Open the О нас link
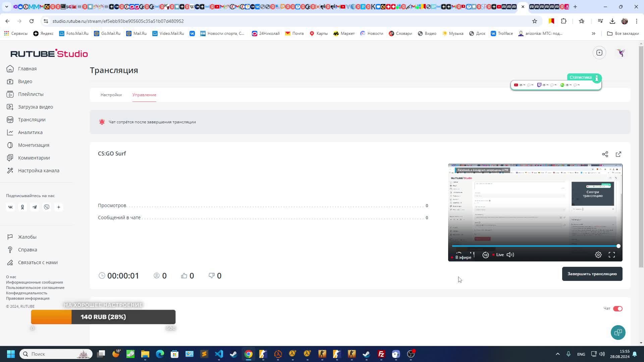Image resolution: width=644 pixels, height=362 pixels. pos(11,277)
